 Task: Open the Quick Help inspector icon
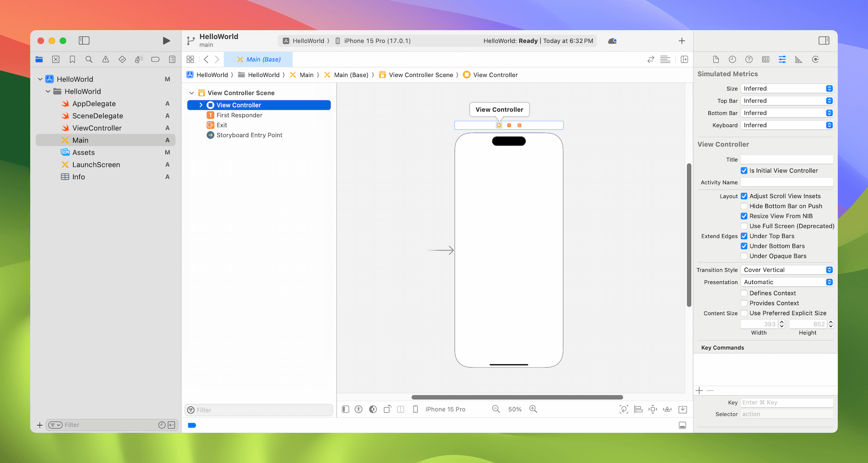pyautogui.click(x=749, y=59)
